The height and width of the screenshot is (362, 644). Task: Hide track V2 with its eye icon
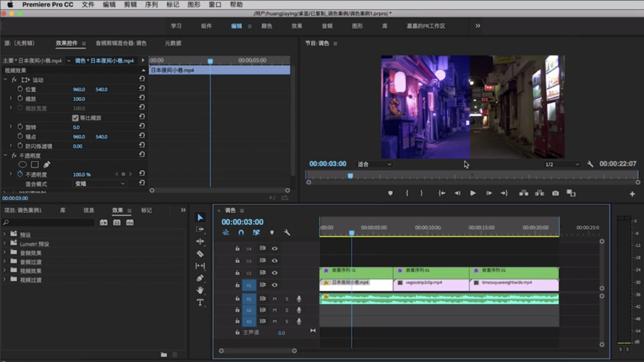(x=274, y=273)
